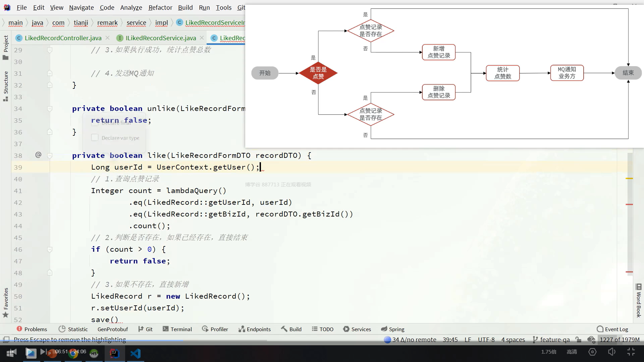Collapse the like method fold marker at line 38
Screen dimensions: 644x362
coord(50,156)
